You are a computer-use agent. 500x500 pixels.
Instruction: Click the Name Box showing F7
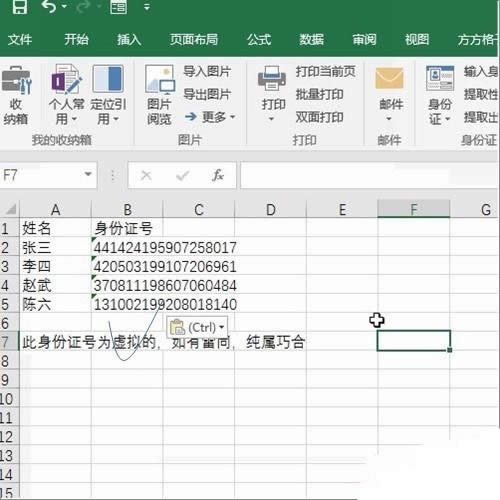click(x=40, y=175)
